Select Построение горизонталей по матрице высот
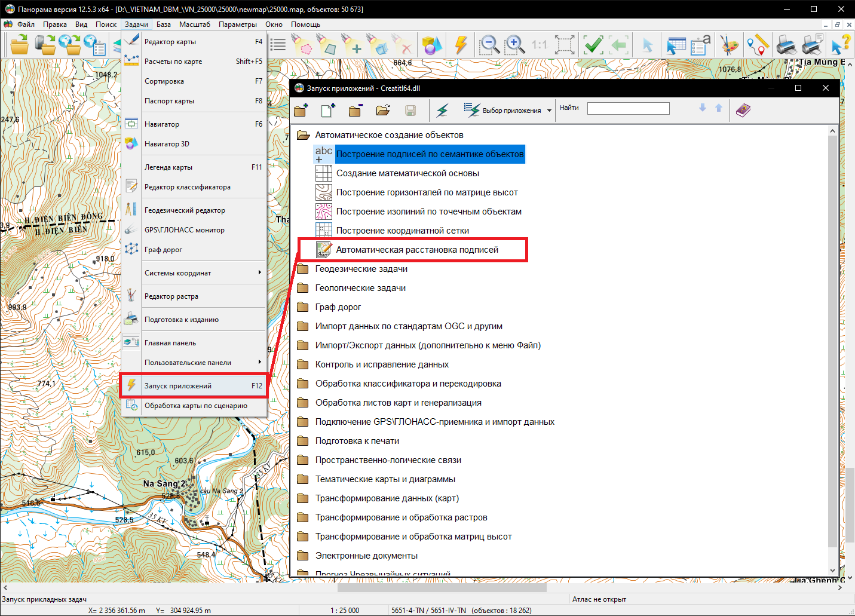 point(427,192)
